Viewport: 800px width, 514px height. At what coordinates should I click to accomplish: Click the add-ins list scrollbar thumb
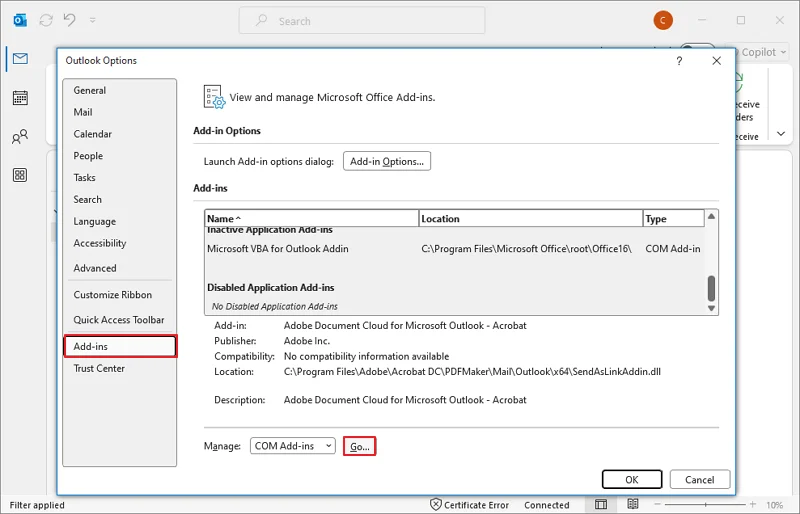[711, 288]
